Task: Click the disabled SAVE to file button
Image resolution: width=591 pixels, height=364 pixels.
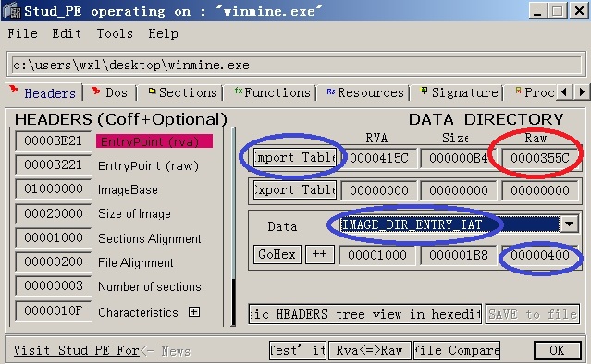Action: 532,314
